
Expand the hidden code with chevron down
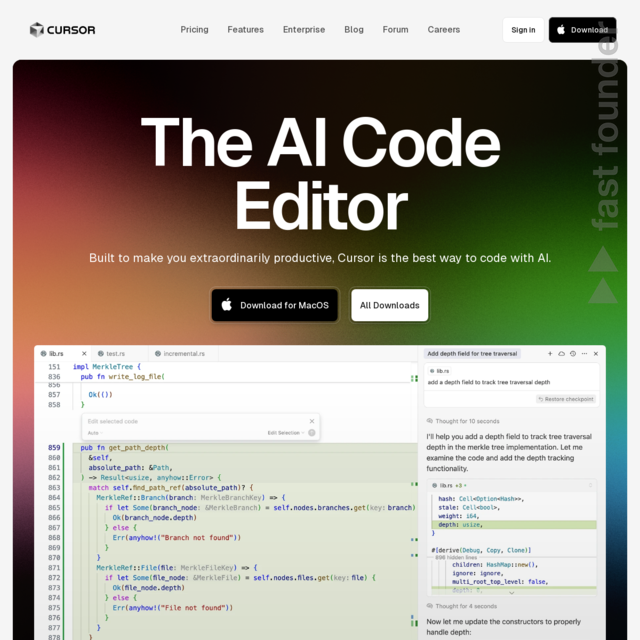[513, 592]
